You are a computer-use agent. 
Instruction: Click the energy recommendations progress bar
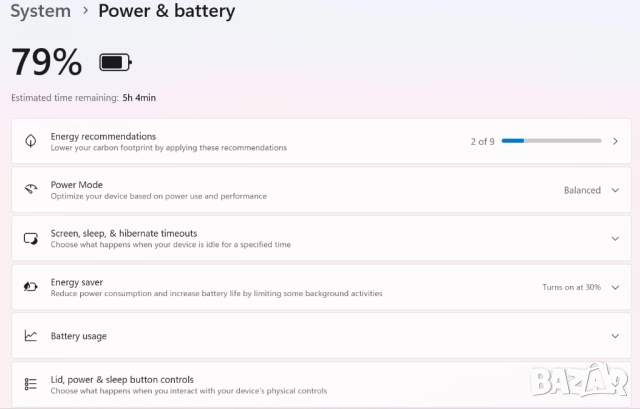(x=551, y=141)
